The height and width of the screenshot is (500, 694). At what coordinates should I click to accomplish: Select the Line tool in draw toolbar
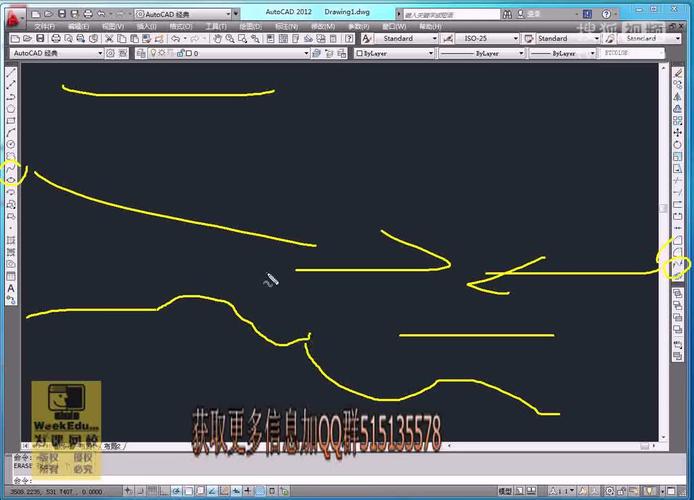[11, 73]
